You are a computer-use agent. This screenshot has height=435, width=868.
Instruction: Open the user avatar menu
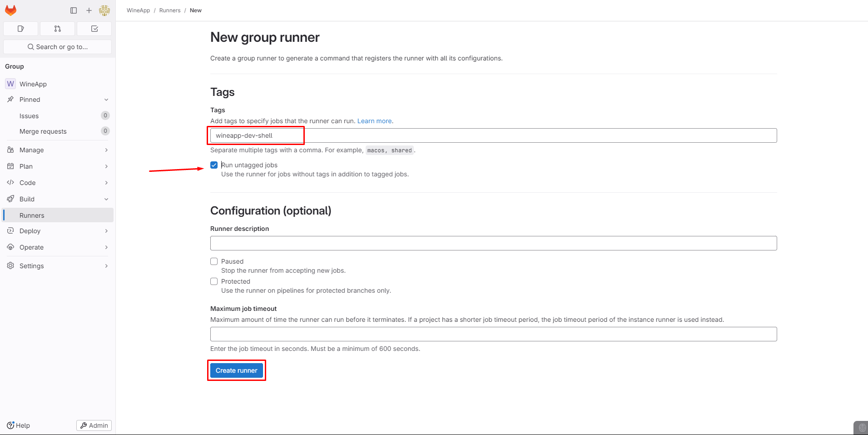click(104, 10)
